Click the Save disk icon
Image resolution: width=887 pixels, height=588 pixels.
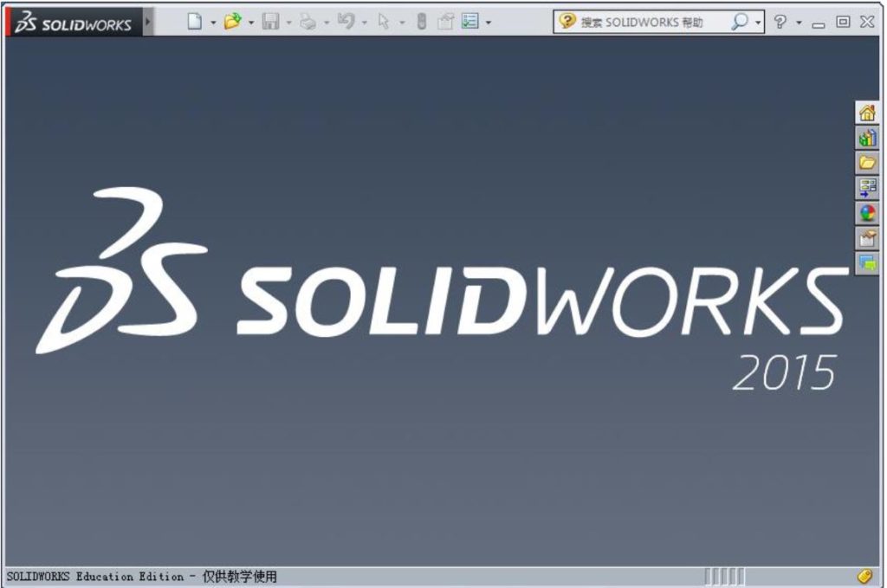270,22
